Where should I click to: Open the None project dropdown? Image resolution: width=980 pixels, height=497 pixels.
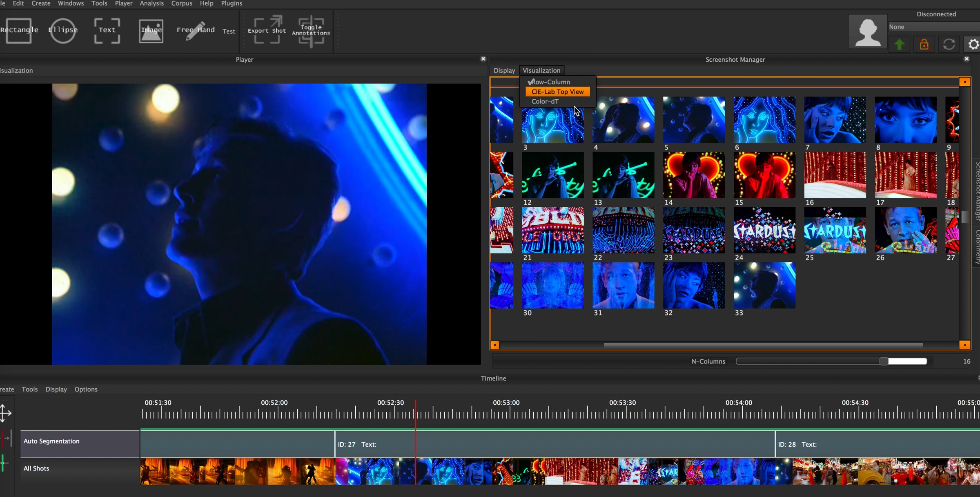tap(934, 27)
